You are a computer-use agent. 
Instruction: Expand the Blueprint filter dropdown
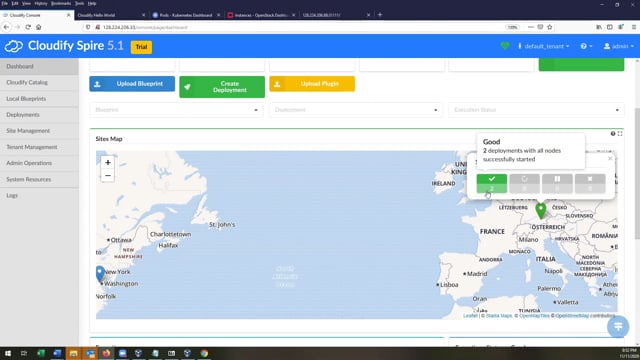[176, 110]
